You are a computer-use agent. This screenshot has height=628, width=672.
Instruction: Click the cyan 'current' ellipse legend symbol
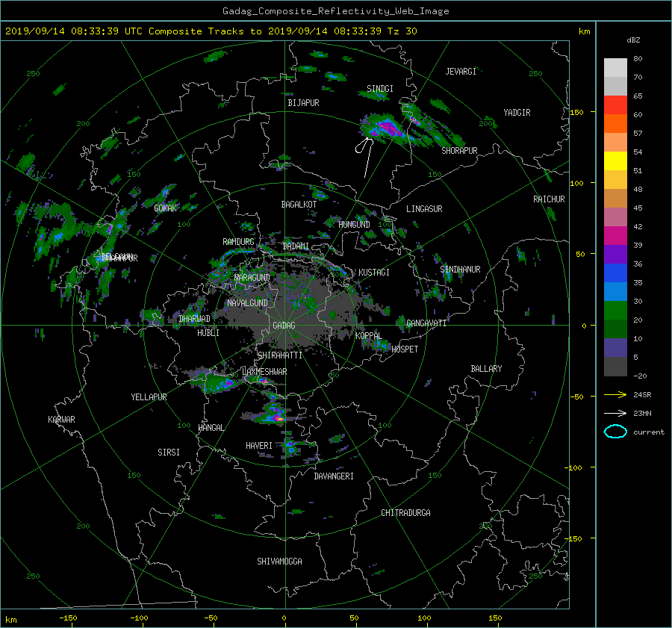615,432
